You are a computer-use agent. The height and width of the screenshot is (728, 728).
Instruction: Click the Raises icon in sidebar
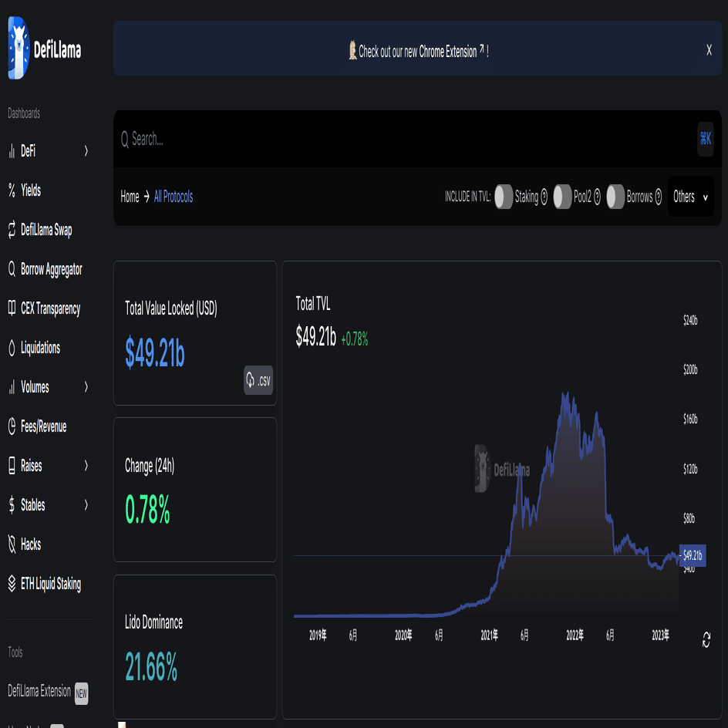click(x=12, y=465)
